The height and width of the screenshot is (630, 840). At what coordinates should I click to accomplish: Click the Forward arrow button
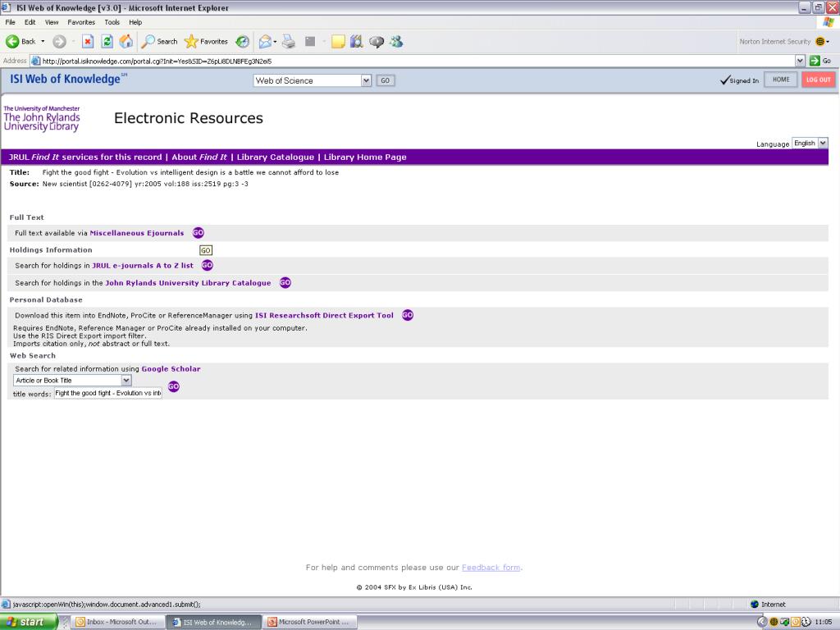59,41
